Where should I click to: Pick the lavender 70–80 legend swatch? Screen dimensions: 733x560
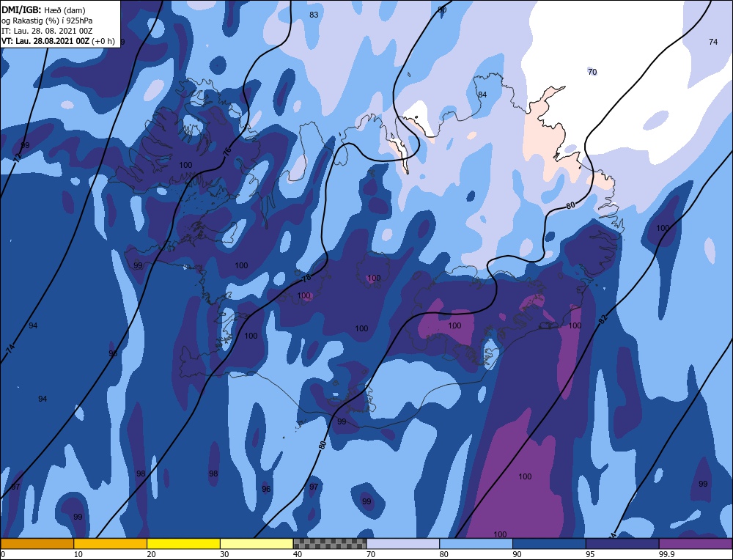(403, 543)
